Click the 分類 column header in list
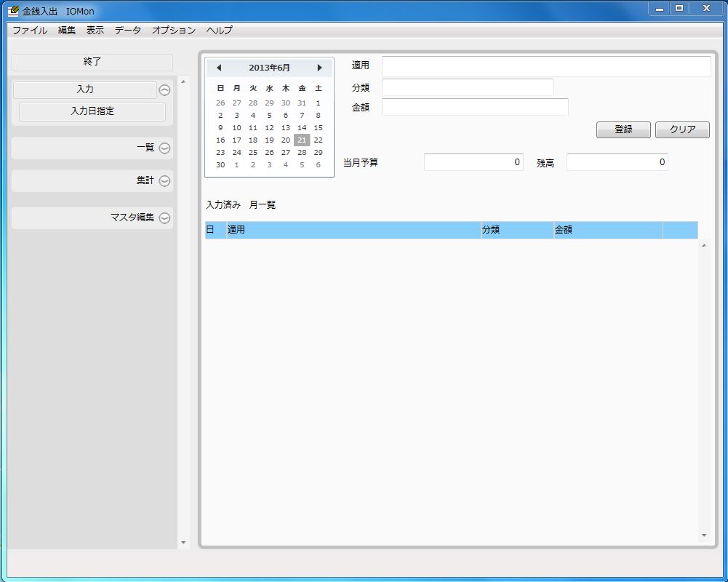728x582 pixels. [517, 230]
